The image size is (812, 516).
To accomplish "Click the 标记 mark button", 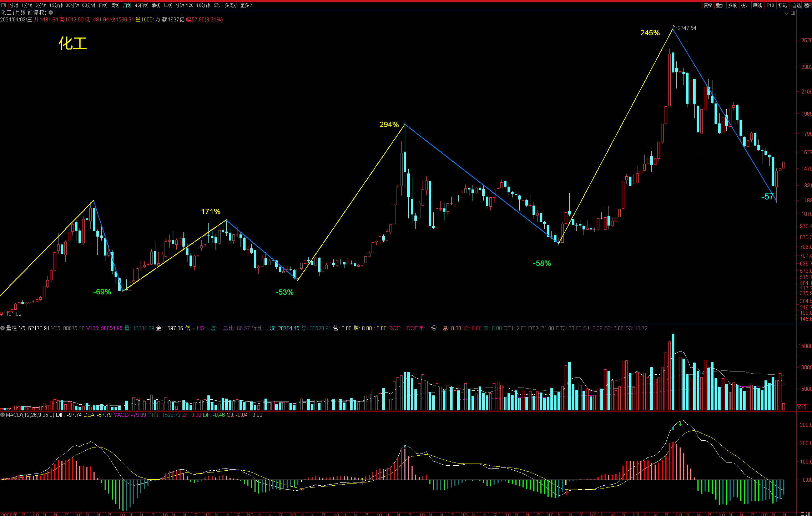I will click(x=782, y=5).
